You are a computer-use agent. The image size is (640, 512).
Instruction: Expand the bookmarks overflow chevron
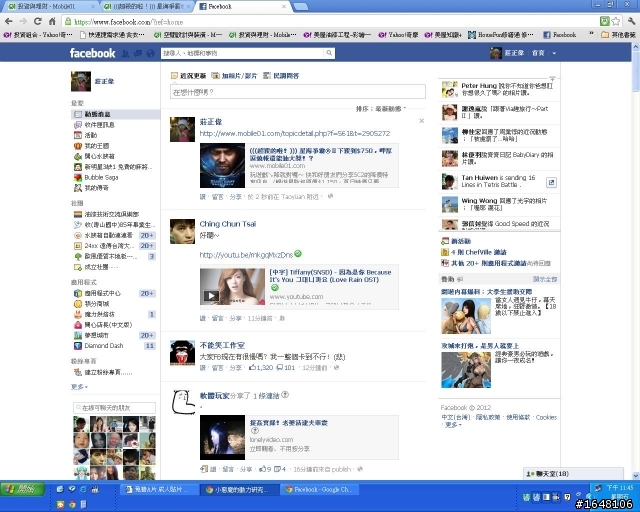[591, 35]
